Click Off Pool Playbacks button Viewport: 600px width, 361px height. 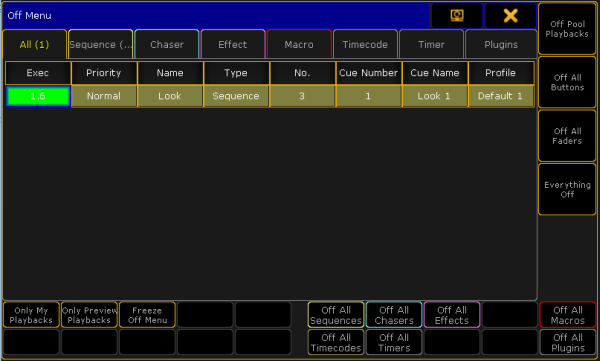(567, 29)
